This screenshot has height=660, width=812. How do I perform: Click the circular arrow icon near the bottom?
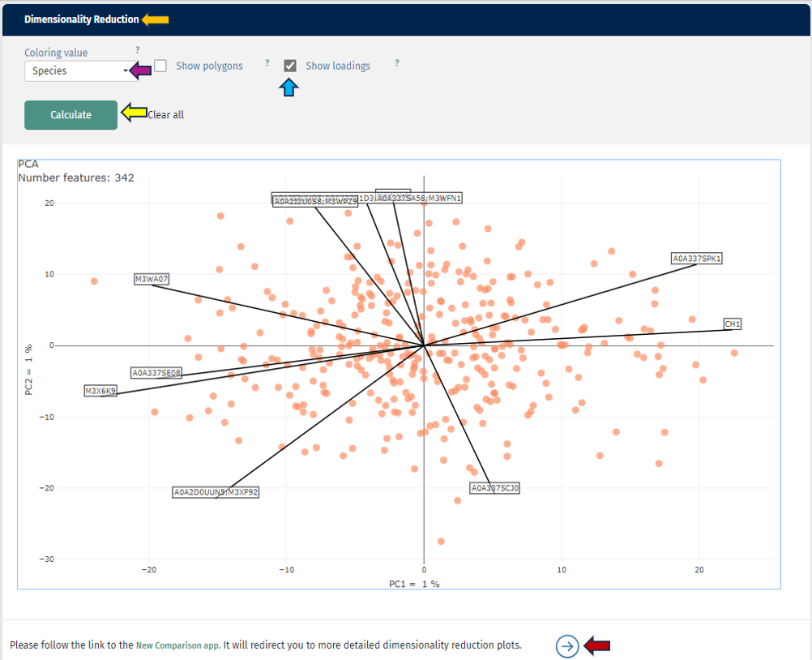tap(567, 646)
